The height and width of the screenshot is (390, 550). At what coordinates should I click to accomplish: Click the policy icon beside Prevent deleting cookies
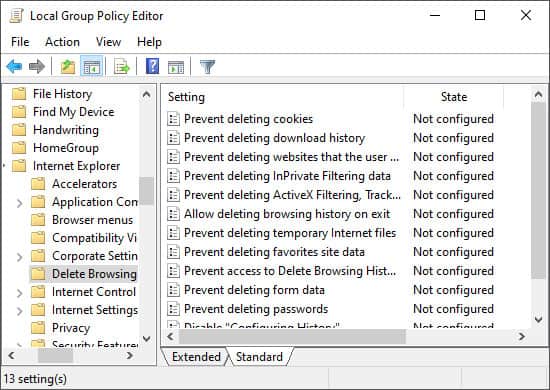(x=173, y=119)
